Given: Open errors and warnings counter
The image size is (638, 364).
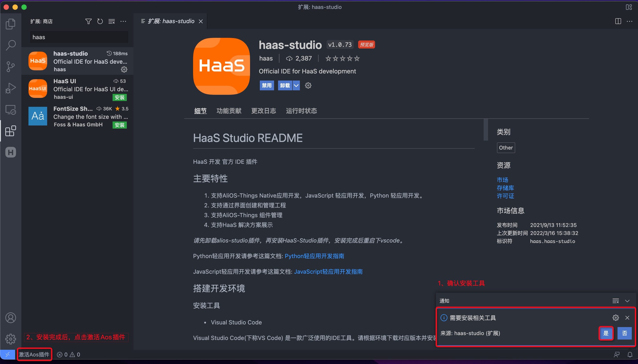Looking at the screenshot, I should (69, 354).
